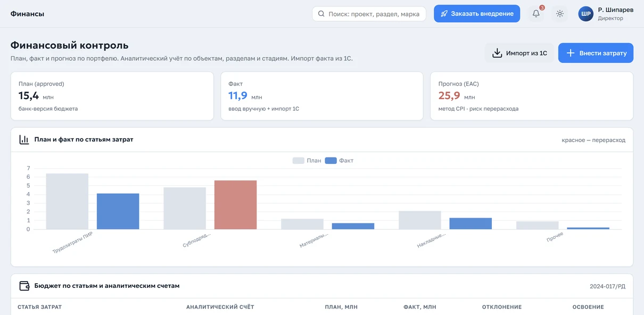
Task: Click the rocket icon on Заказать внедрение
Action: click(x=444, y=14)
